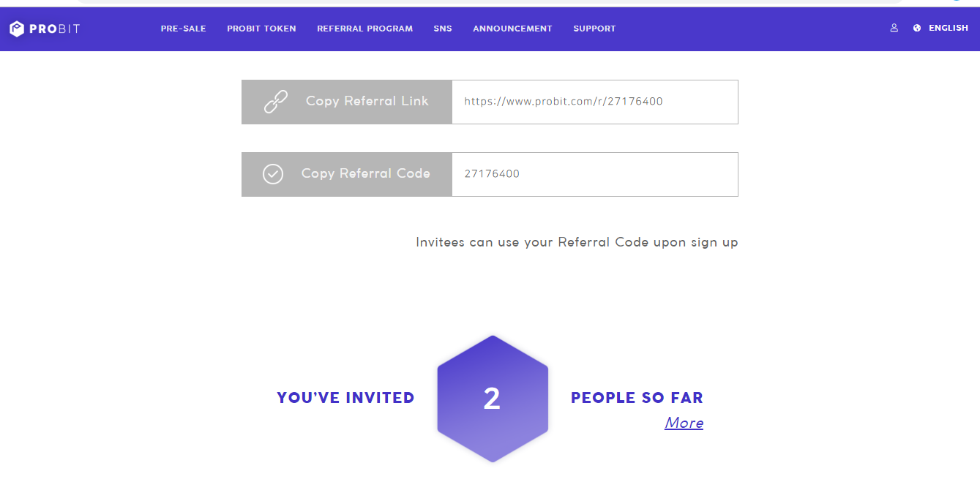Open the SUPPORT menu item

[594, 29]
